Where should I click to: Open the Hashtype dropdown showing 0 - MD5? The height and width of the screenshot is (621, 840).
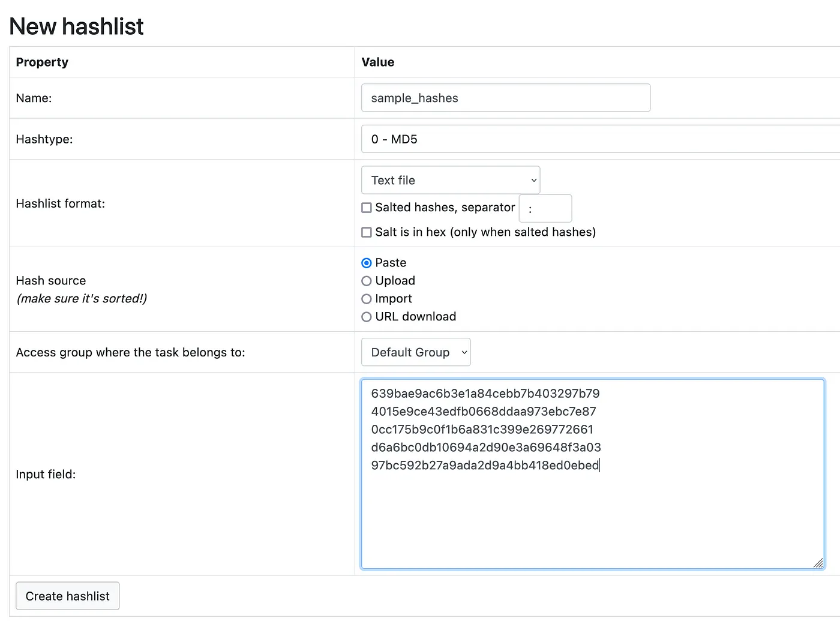[600, 139]
